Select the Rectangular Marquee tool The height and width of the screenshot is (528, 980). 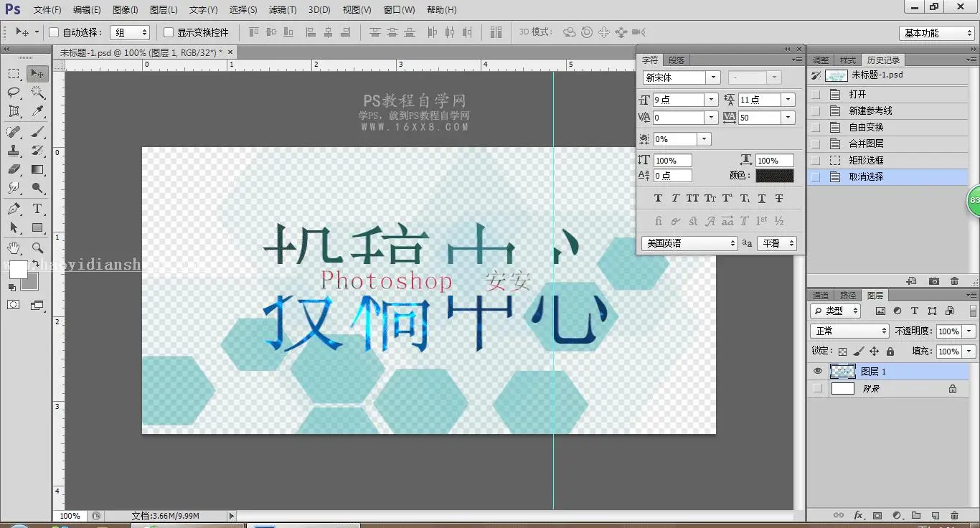click(14, 74)
